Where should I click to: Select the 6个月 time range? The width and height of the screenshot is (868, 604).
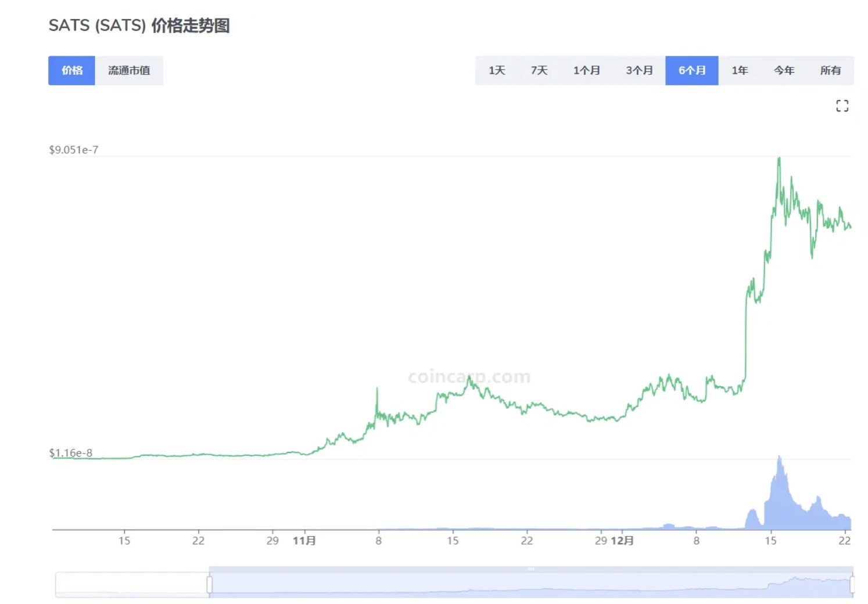(x=692, y=70)
